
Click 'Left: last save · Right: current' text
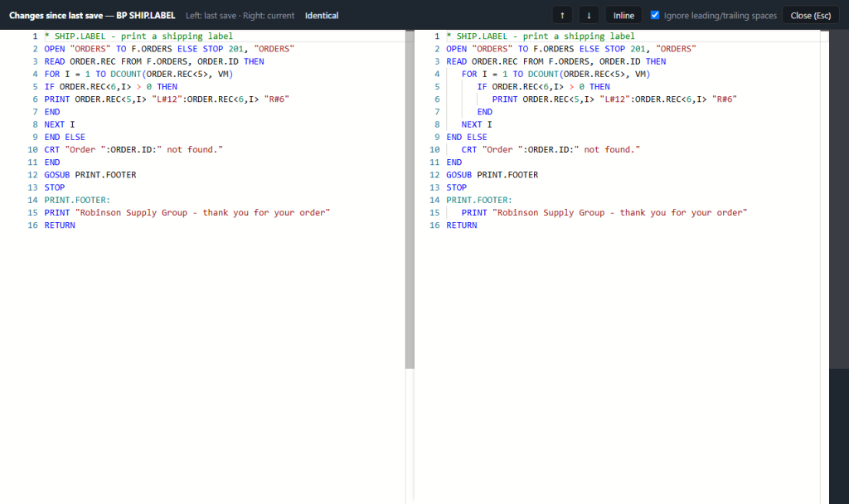tap(240, 16)
